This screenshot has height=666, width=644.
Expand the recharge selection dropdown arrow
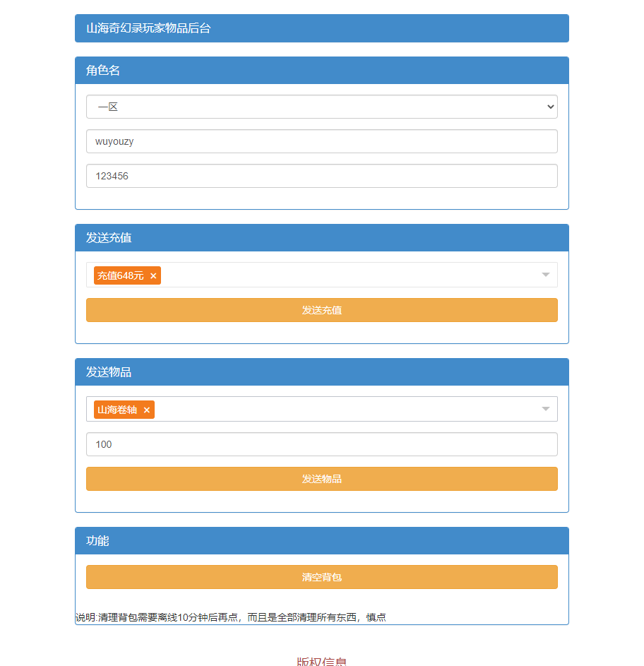545,275
